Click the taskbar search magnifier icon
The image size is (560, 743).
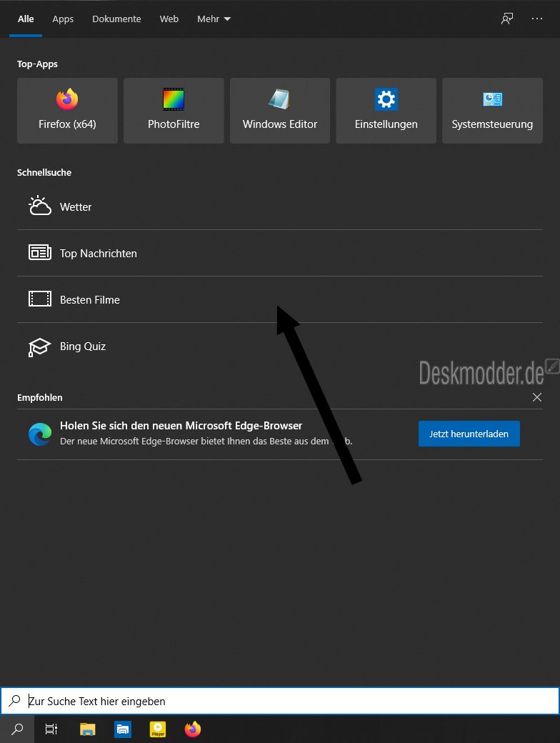coord(17,729)
